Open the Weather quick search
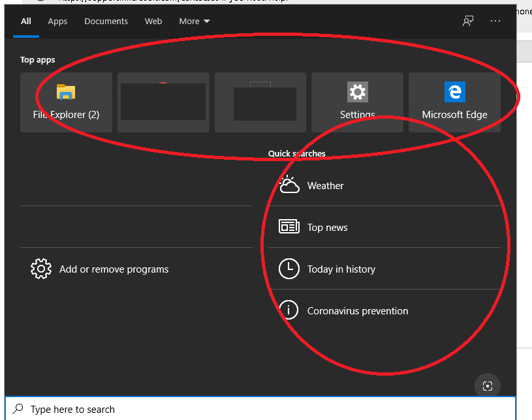The image size is (532, 420). [x=384, y=185]
